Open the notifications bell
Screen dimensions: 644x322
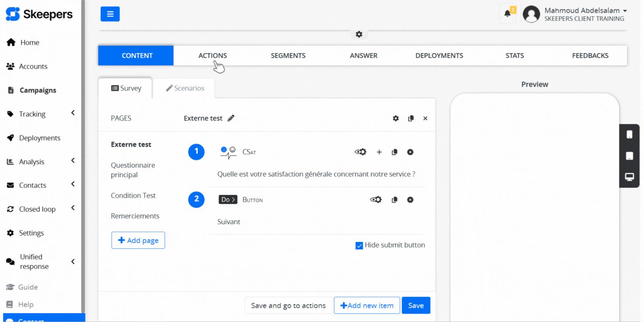click(508, 13)
